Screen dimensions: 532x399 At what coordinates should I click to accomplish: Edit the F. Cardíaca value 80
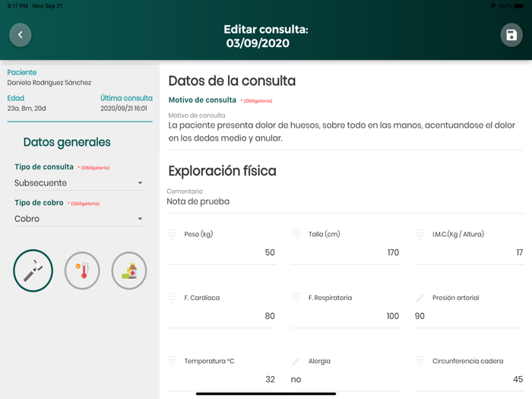click(222, 316)
